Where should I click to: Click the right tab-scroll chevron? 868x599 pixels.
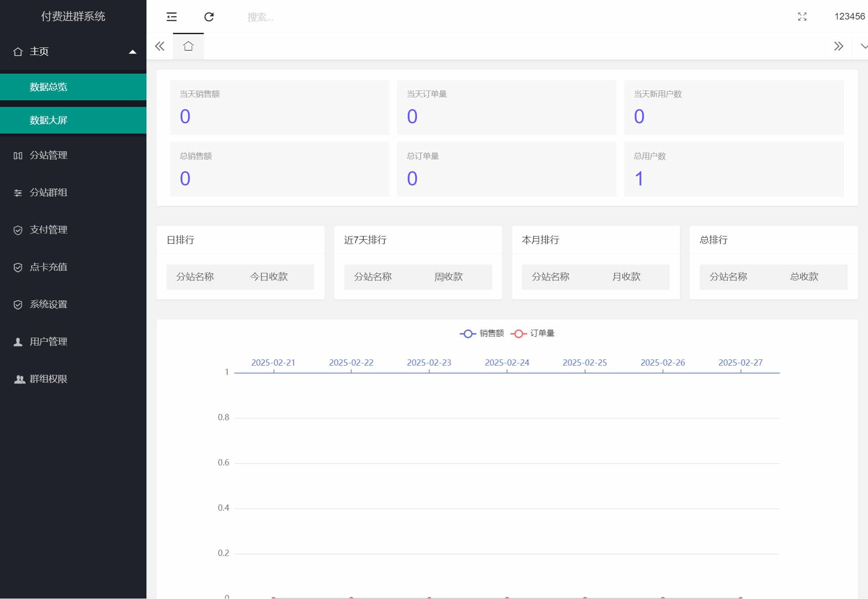pos(838,46)
